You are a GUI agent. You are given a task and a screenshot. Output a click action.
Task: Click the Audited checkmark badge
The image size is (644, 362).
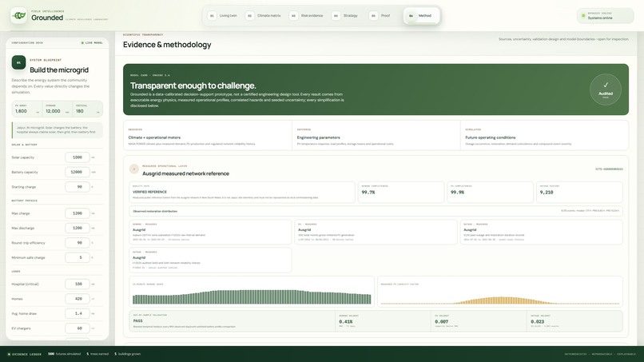tap(606, 90)
